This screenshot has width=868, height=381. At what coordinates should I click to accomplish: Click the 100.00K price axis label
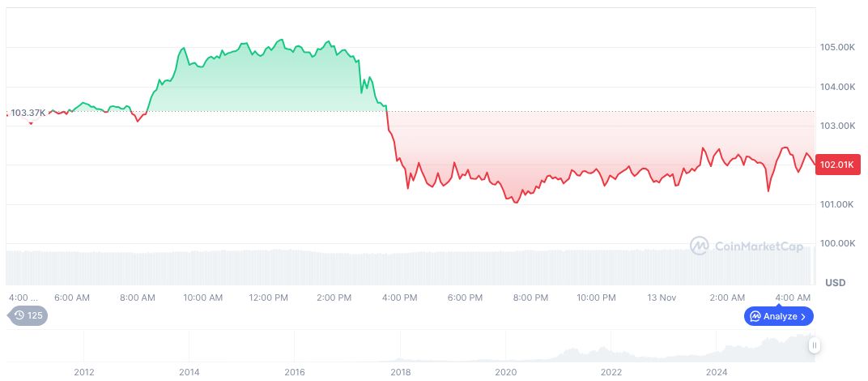click(x=837, y=243)
